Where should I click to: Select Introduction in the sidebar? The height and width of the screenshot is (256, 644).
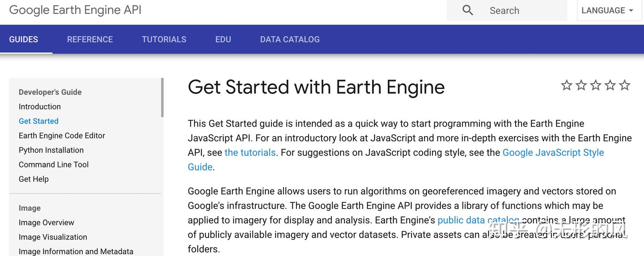click(x=40, y=107)
